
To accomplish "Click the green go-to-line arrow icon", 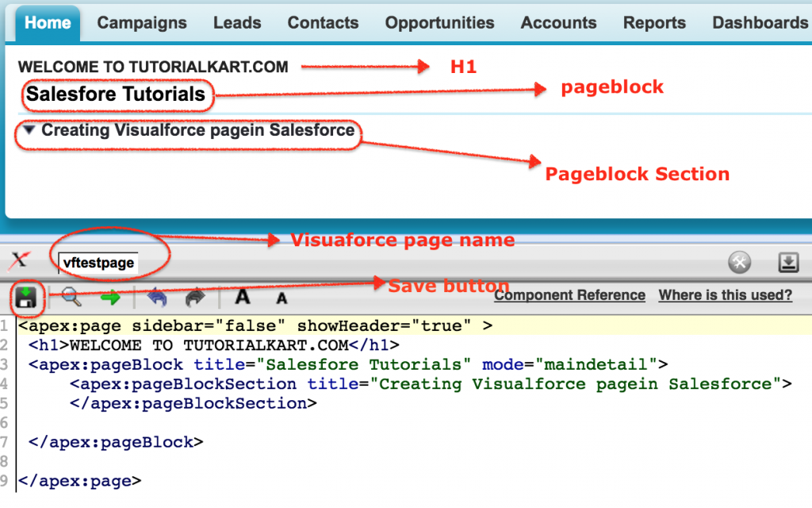I will pyautogui.click(x=111, y=297).
